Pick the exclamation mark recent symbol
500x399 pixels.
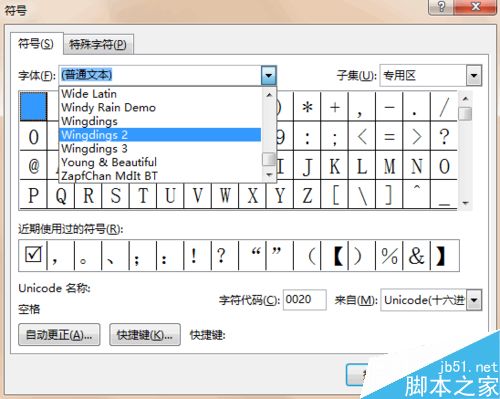(x=198, y=255)
